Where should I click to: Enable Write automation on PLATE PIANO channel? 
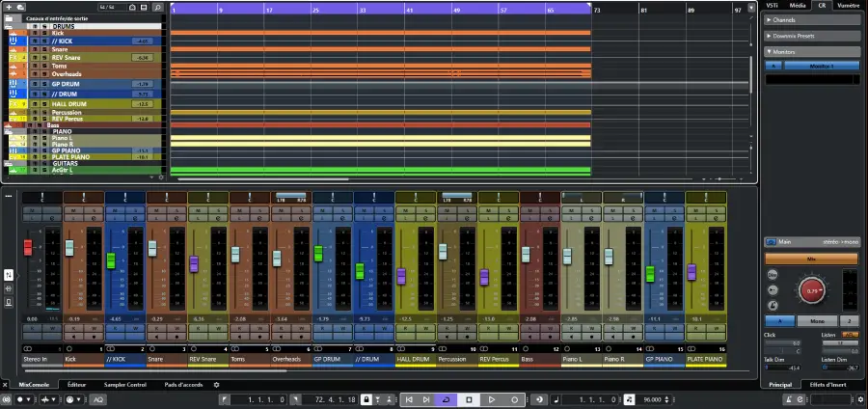[x=717, y=328]
